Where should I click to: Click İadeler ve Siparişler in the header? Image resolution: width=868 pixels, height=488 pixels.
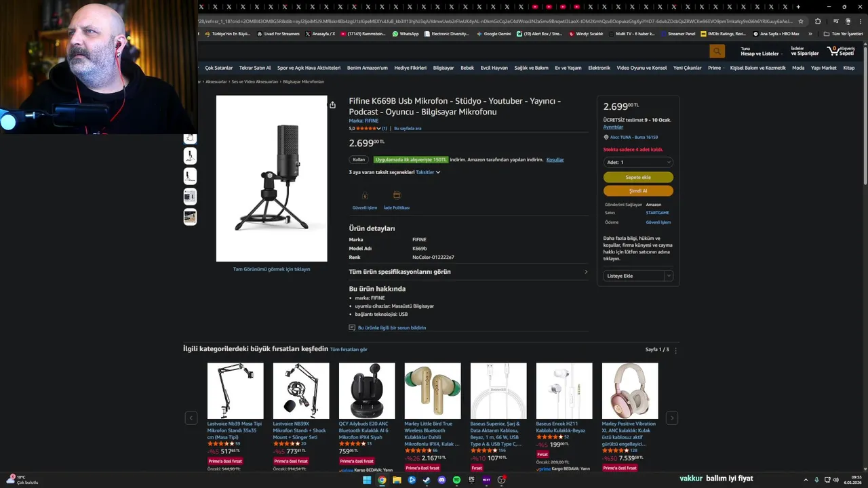click(x=805, y=52)
